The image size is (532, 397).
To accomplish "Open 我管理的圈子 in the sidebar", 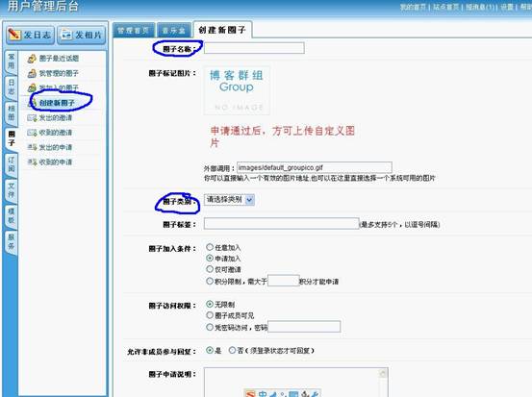I will [53, 73].
